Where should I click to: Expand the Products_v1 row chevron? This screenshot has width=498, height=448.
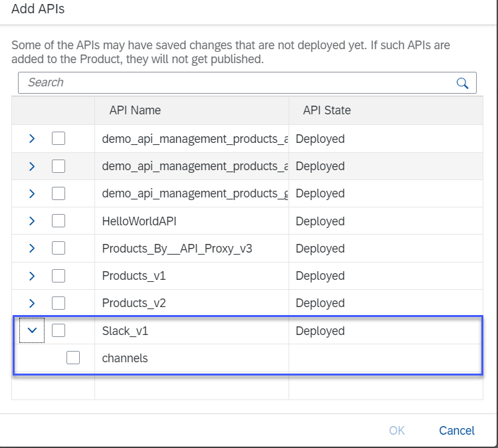(32, 276)
